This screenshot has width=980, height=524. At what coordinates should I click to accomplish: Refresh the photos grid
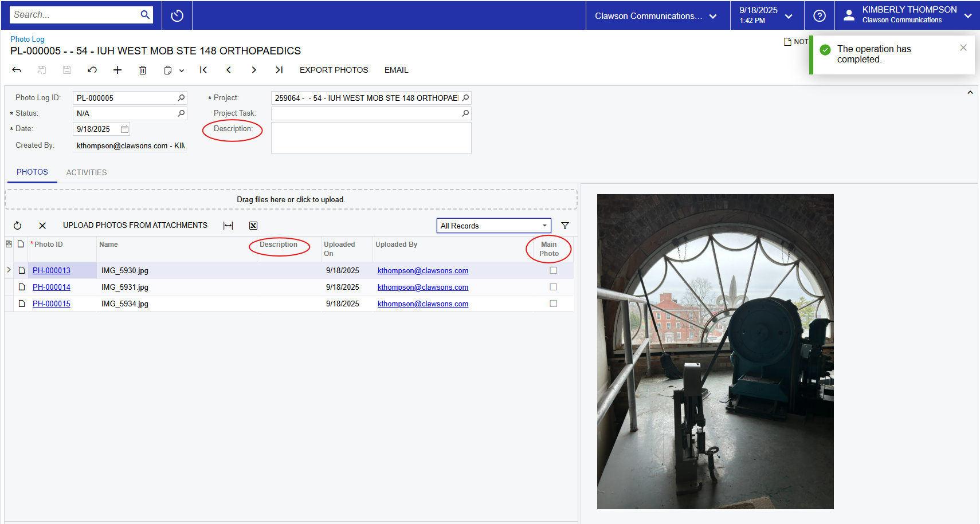pos(17,226)
